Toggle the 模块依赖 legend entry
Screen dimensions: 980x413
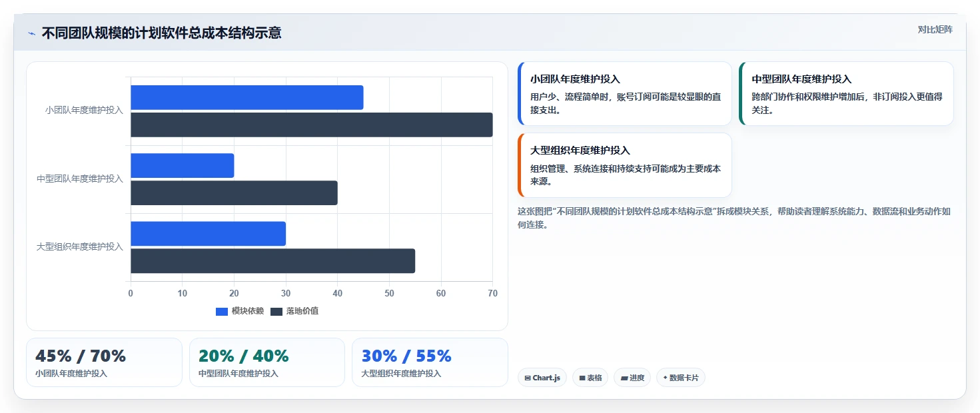240,311
